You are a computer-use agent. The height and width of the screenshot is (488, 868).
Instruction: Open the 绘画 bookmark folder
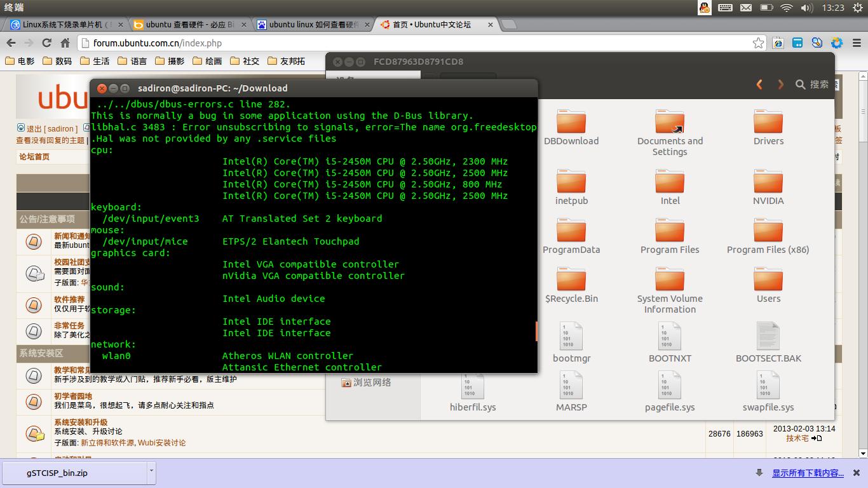207,61
